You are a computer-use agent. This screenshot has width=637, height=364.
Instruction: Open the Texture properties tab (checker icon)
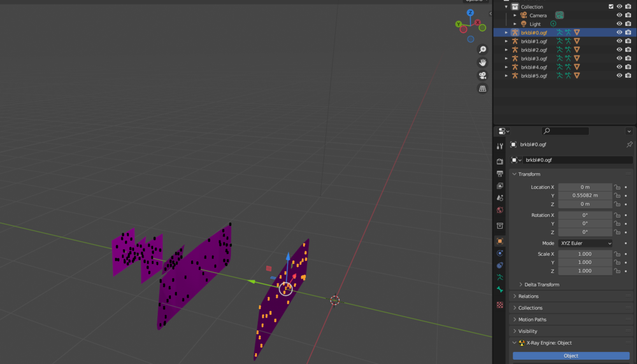point(500,305)
